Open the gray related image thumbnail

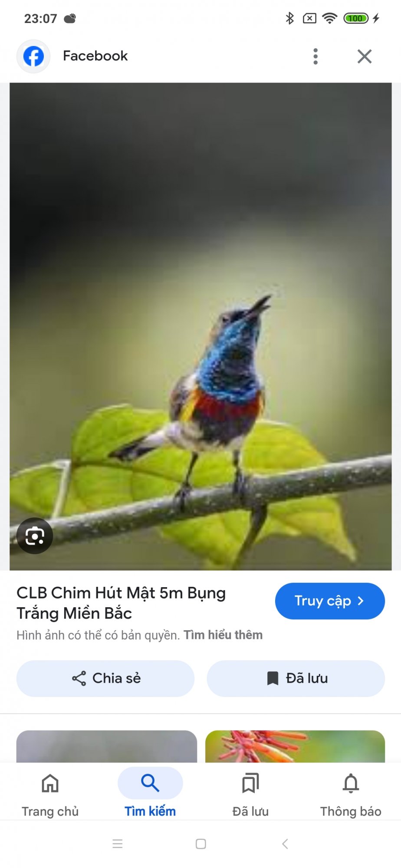107,746
